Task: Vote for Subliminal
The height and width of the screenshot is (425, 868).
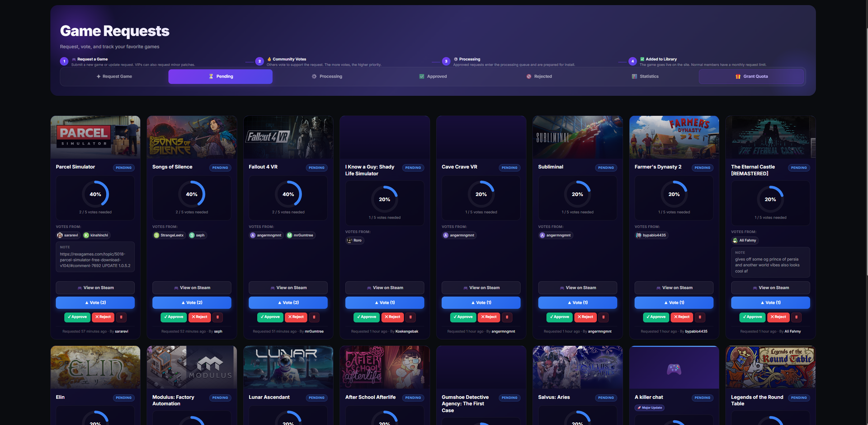Action: 577,303
